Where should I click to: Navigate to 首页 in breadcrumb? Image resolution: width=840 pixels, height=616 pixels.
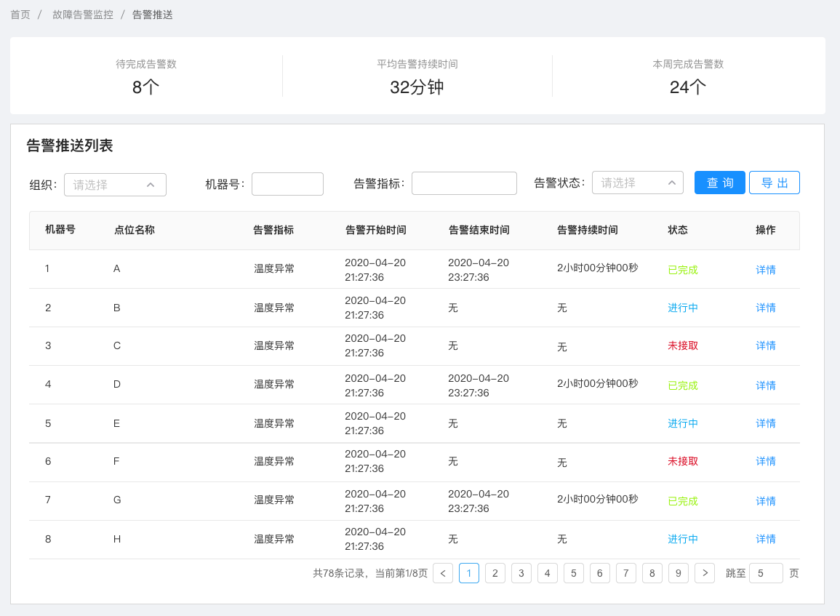click(20, 15)
